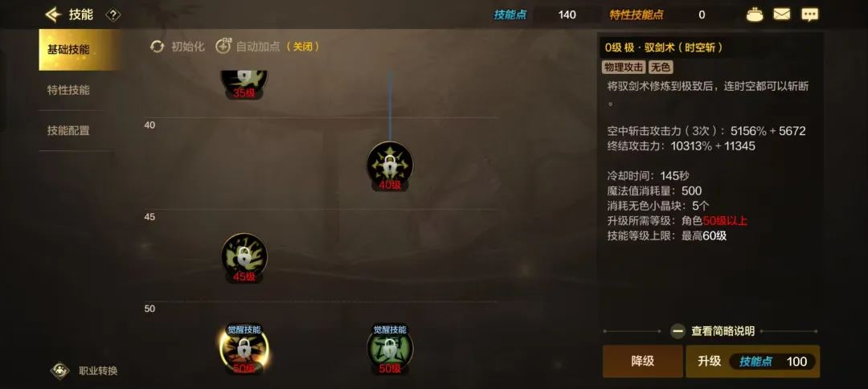Screen dimensions: 868x389
Task: Tap the back arrow beside 技能
Action: (53, 14)
